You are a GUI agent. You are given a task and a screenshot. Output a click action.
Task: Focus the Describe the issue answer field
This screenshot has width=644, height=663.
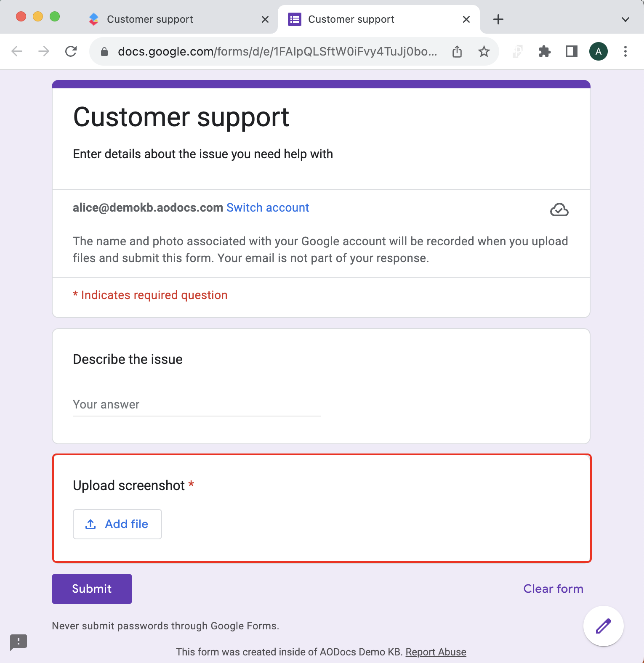197,405
